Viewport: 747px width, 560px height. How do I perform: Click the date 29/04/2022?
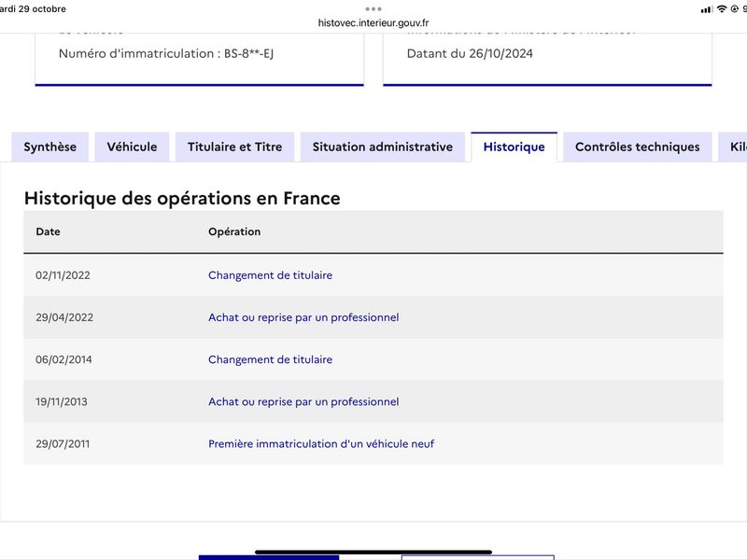(64, 317)
